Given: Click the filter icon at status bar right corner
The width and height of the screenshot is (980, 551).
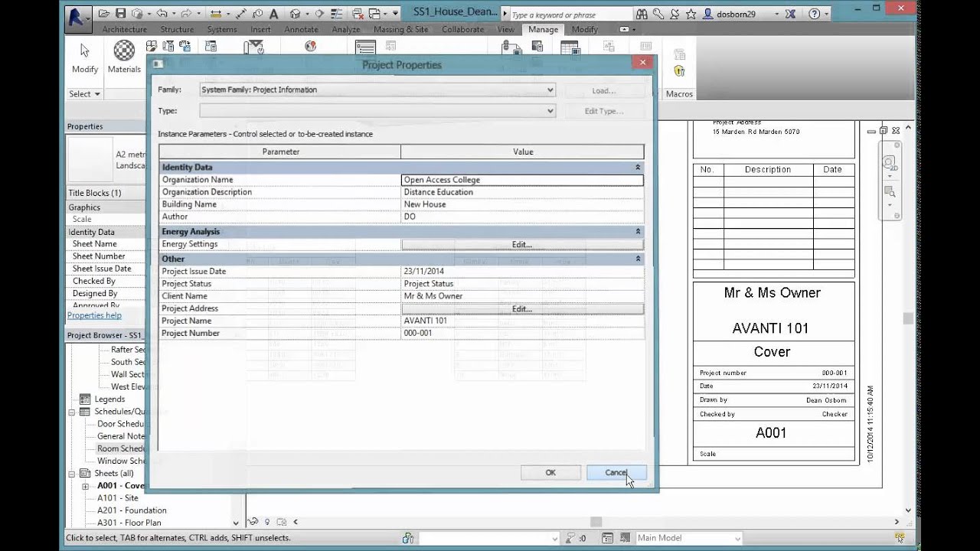Looking at the screenshot, I should (x=900, y=538).
